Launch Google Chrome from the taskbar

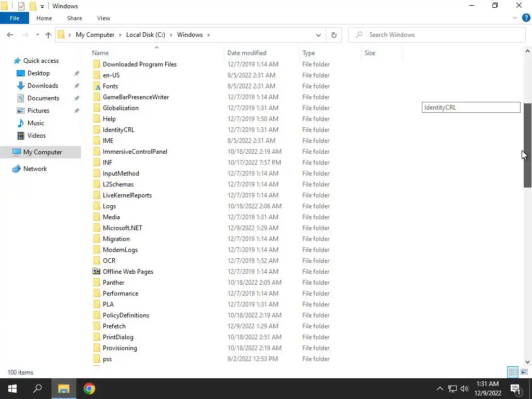(89, 389)
